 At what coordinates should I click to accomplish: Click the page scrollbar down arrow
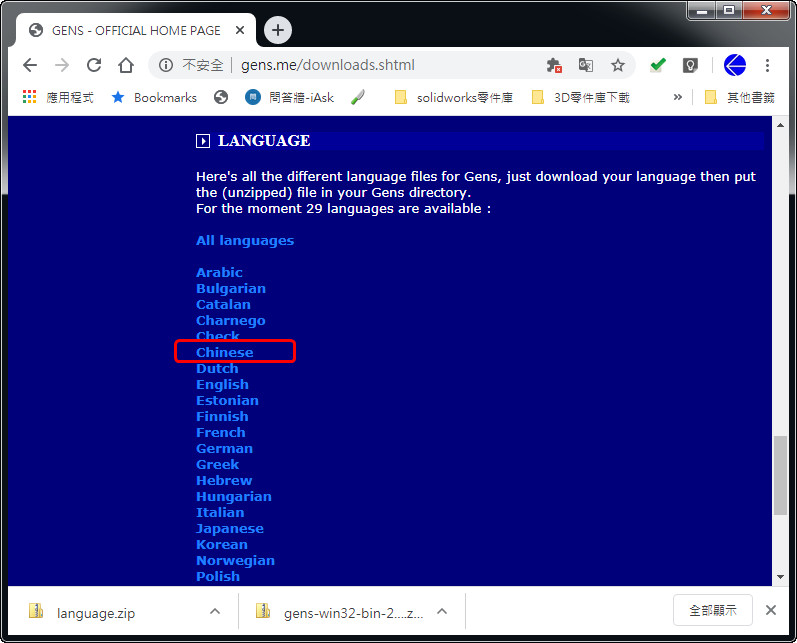(x=780, y=577)
